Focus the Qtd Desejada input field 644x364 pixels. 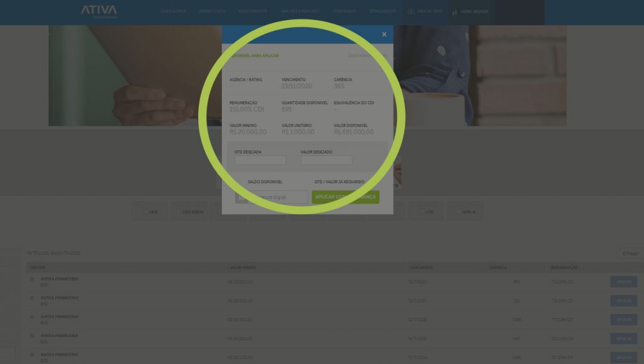click(x=260, y=160)
